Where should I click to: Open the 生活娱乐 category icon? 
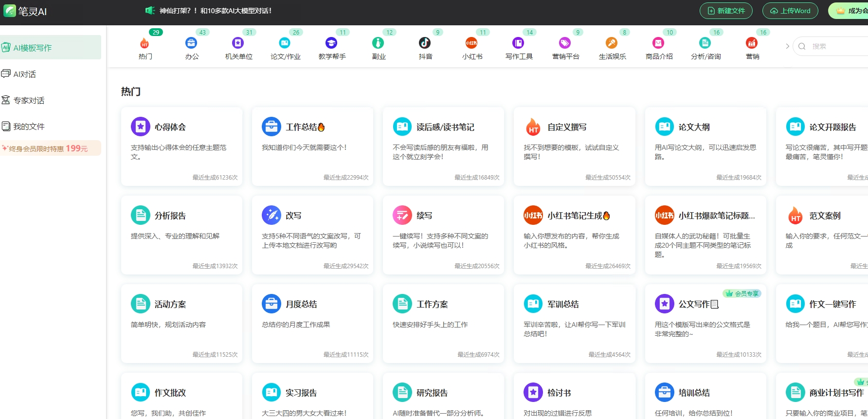pyautogui.click(x=612, y=43)
